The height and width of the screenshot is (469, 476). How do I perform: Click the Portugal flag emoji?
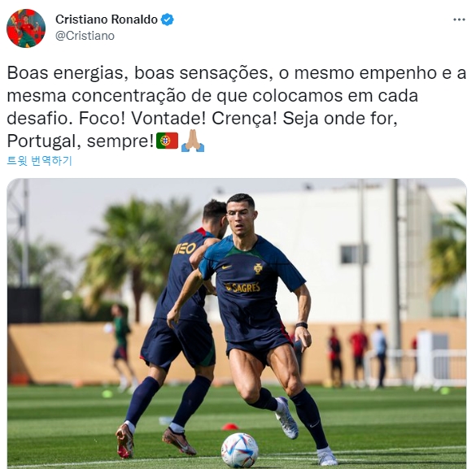coord(168,141)
